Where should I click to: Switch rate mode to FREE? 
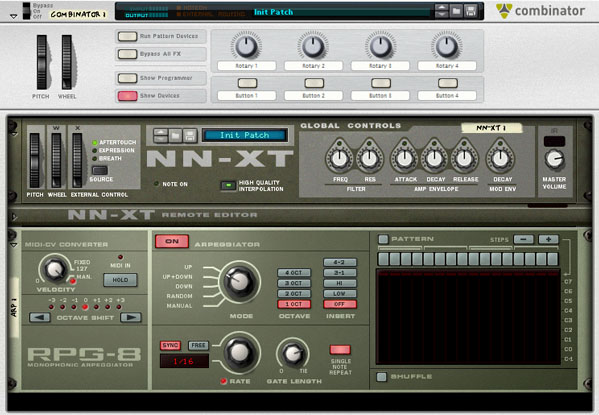click(198, 345)
